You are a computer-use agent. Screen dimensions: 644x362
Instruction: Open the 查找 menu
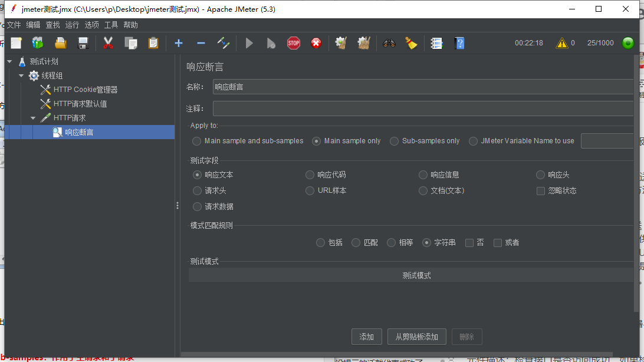point(52,25)
